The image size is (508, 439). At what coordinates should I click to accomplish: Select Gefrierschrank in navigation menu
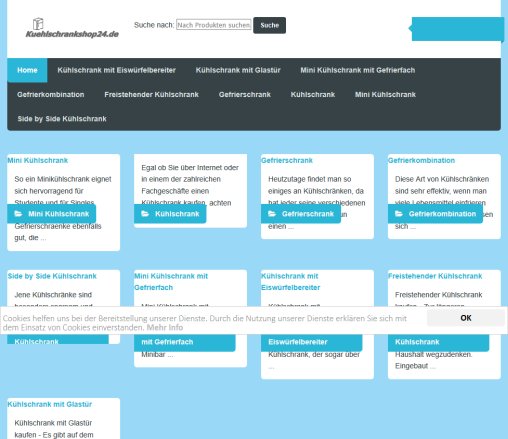point(245,95)
